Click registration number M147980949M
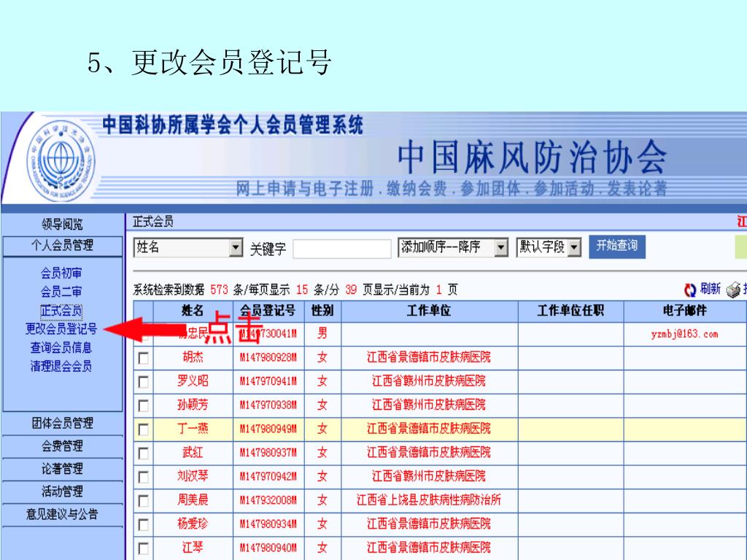 click(x=268, y=429)
